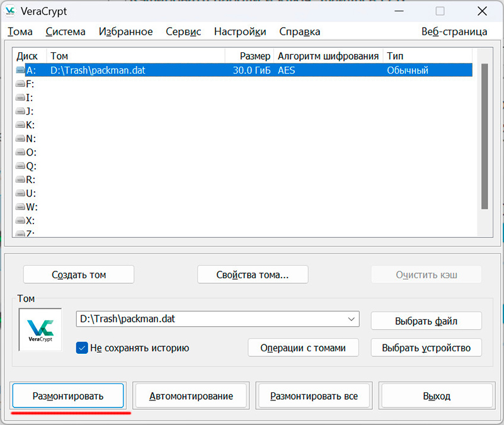Viewport: 504px width, 425px height.
Task: Select the drive K: slot
Action: tap(30, 125)
